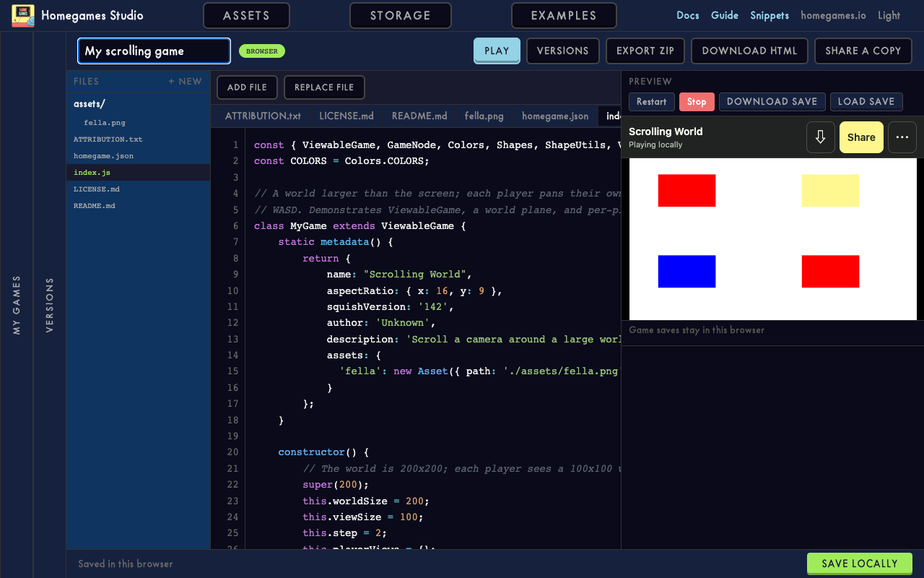Open the ASSETS menu

pos(246,15)
